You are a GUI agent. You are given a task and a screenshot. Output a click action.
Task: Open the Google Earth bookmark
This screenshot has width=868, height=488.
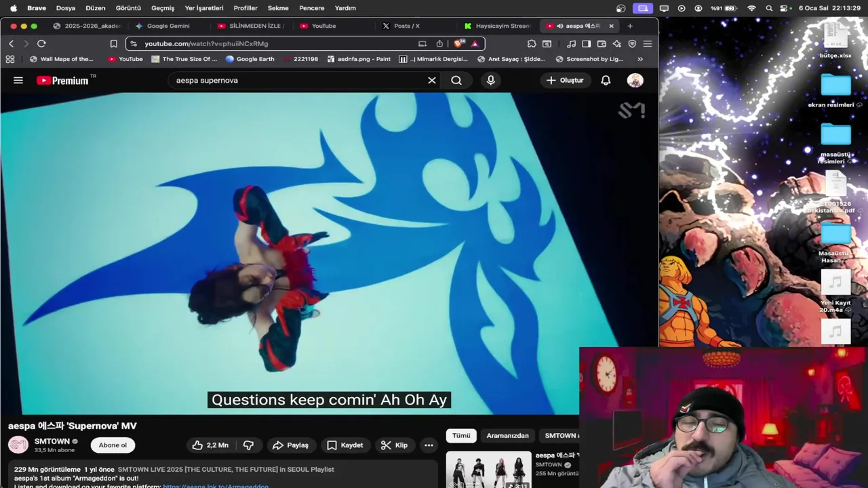point(250,59)
